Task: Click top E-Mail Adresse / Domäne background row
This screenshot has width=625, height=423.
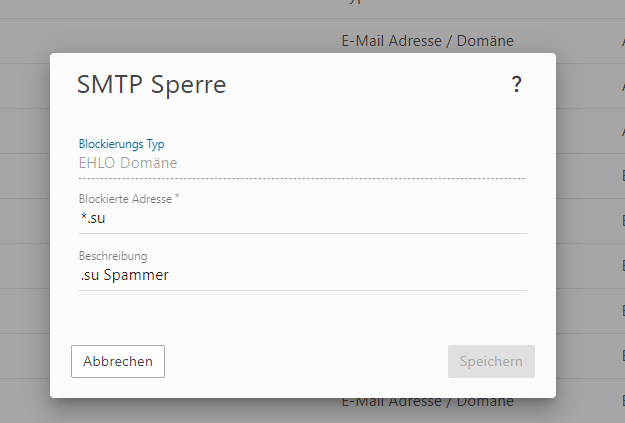Action: click(x=427, y=41)
